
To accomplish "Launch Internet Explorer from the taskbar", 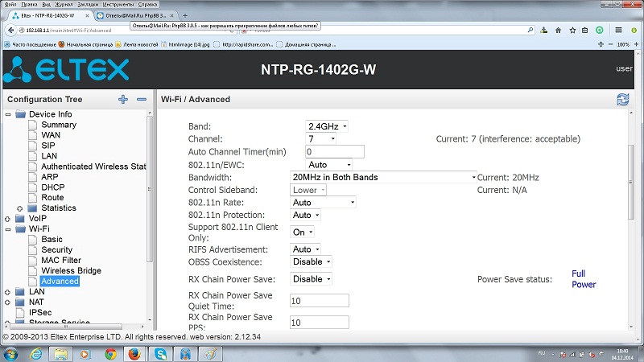I will pyautogui.click(x=36, y=354).
